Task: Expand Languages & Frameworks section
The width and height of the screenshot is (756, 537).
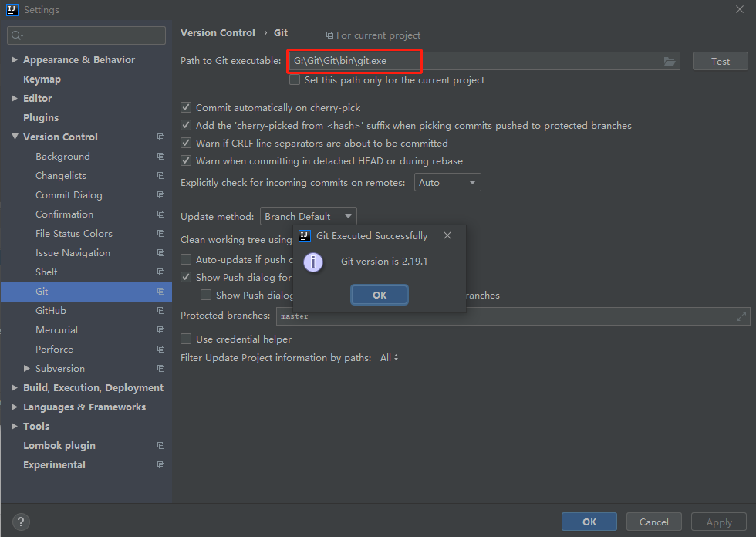Action: (15, 407)
